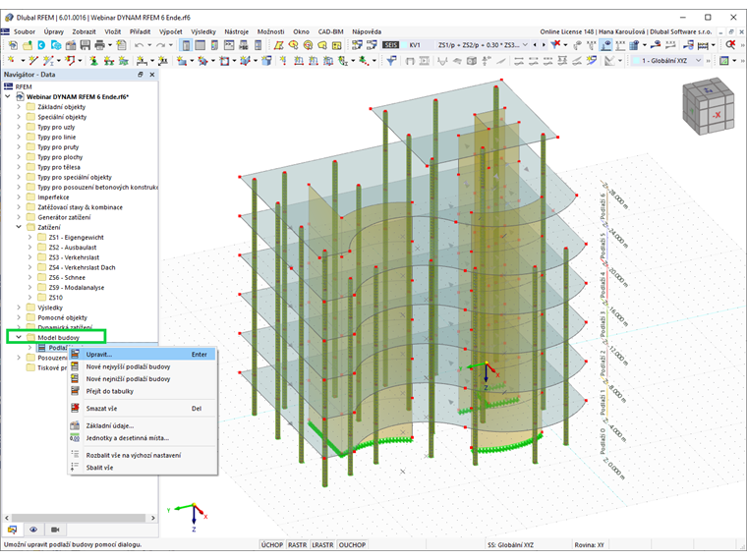This screenshot has width=747, height=560.
Task: Toggle ÚCHOP snap in status bar
Action: click(x=272, y=544)
